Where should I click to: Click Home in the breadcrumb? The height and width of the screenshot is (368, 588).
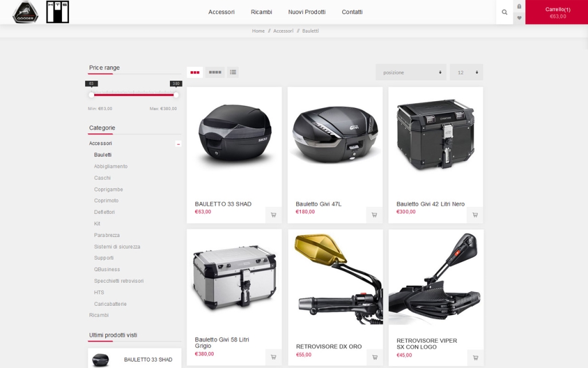(x=258, y=31)
